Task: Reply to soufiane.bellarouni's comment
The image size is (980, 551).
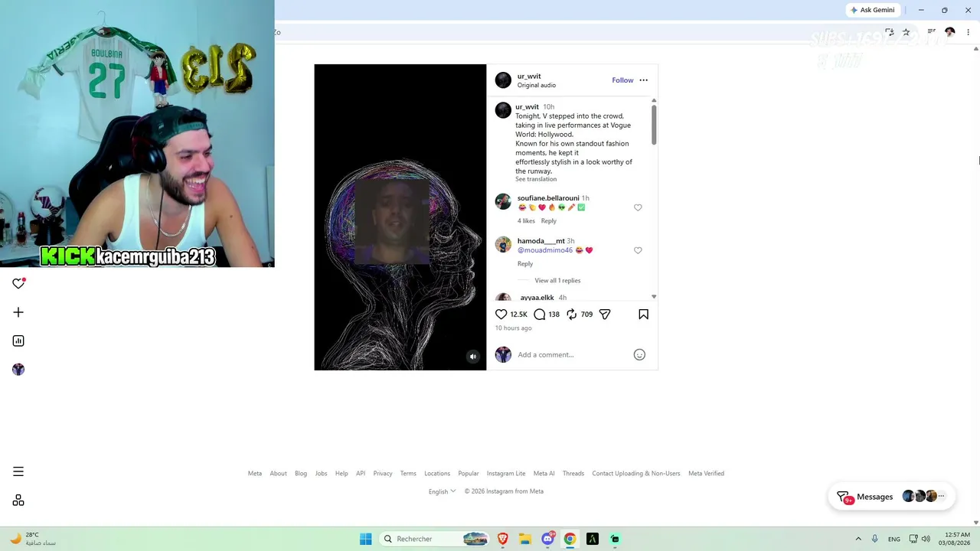Action: click(x=549, y=221)
